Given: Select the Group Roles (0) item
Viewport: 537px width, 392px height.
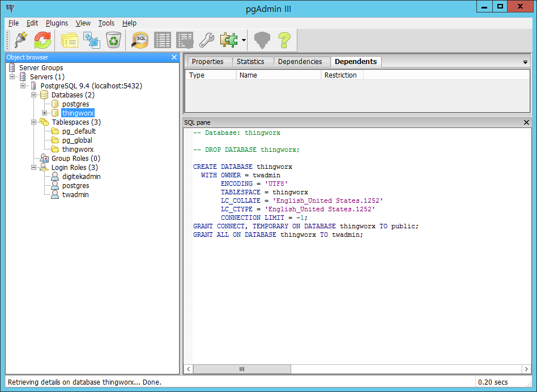Looking at the screenshot, I should click(x=76, y=158).
